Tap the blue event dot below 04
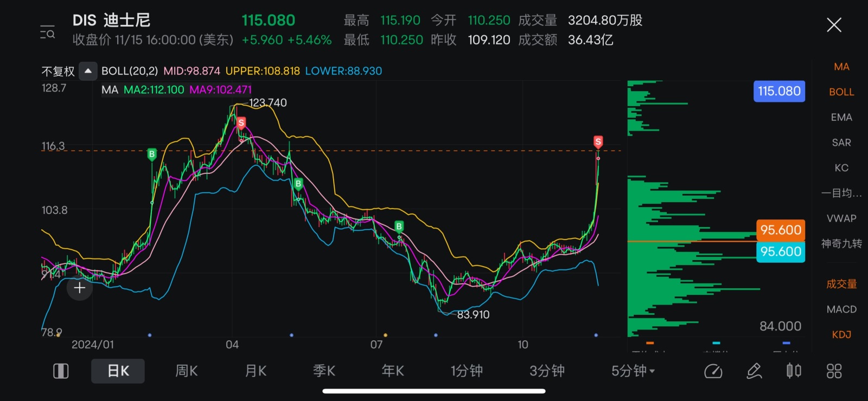The width and height of the screenshot is (868, 401). tap(291, 335)
